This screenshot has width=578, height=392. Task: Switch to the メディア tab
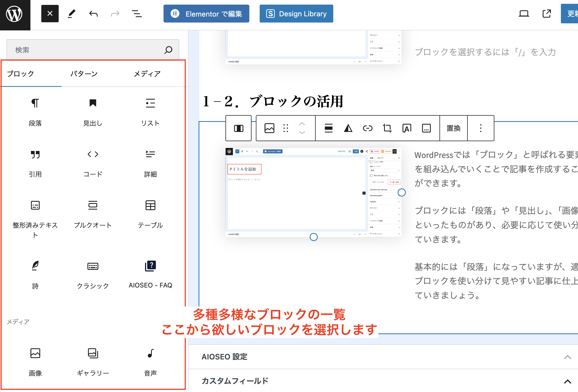[x=147, y=74]
